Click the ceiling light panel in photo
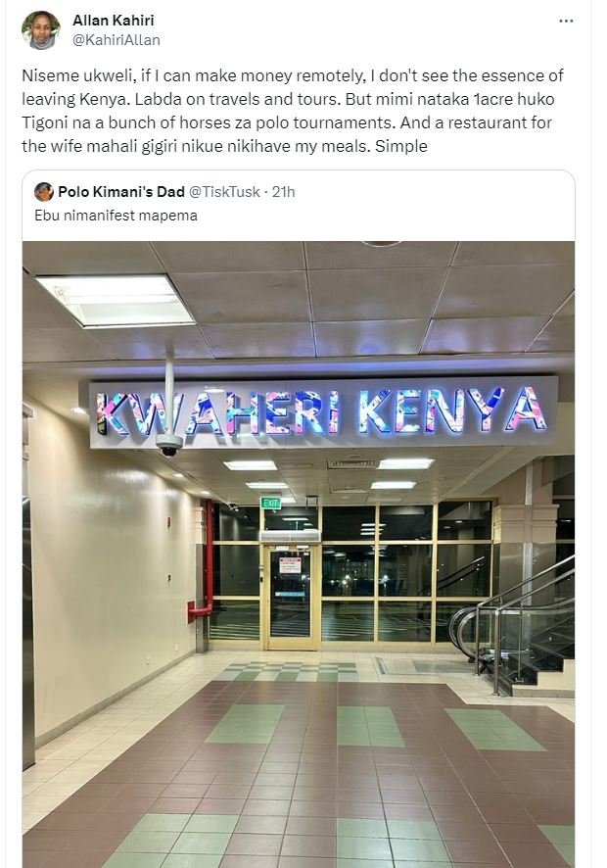Image resolution: width=607 pixels, height=868 pixels. (x=116, y=301)
